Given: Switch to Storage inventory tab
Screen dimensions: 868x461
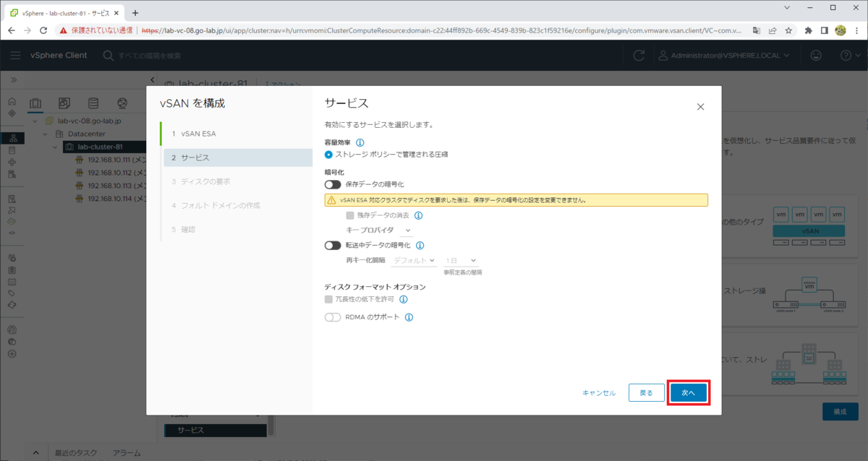Looking at the screenshot, I should click(93, 103).
